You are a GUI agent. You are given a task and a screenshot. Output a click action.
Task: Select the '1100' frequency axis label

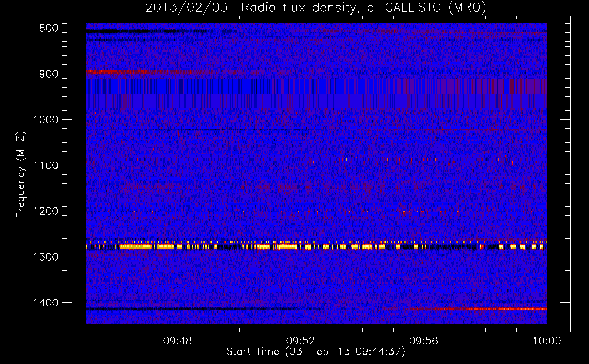[46, 166]
